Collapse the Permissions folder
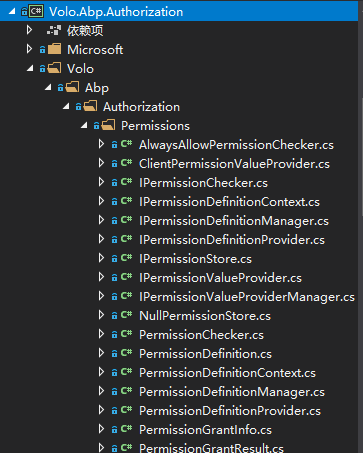This screenshot has width=363, height=453. pyautogui.click(x=84, y=125)
